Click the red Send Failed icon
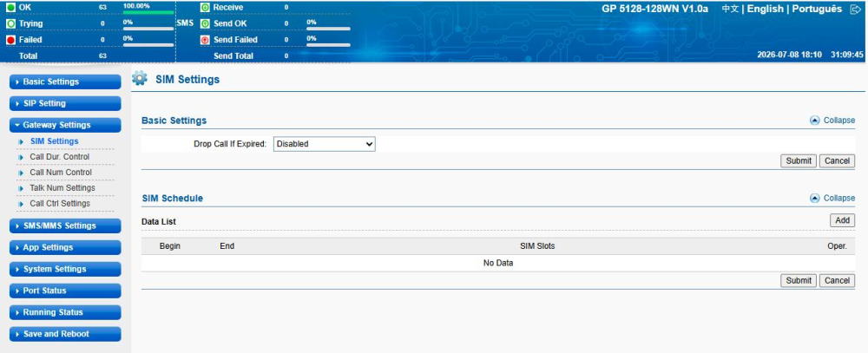 click(205, 40)
